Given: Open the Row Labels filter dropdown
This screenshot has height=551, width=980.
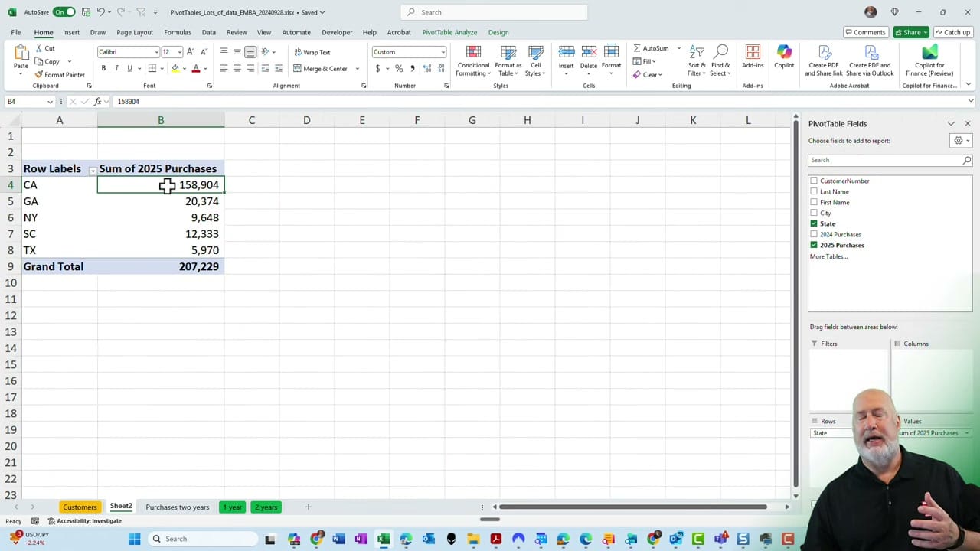Looking at the screenshot, I should (x=92, y=169).
